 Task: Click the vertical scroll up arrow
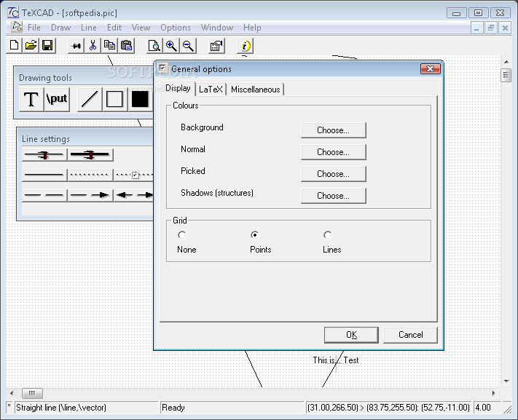coord(506,62)
